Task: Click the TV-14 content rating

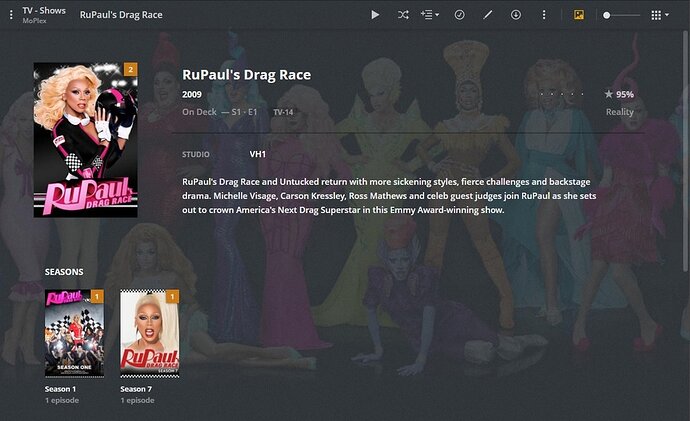Action: tap(283, 112)
